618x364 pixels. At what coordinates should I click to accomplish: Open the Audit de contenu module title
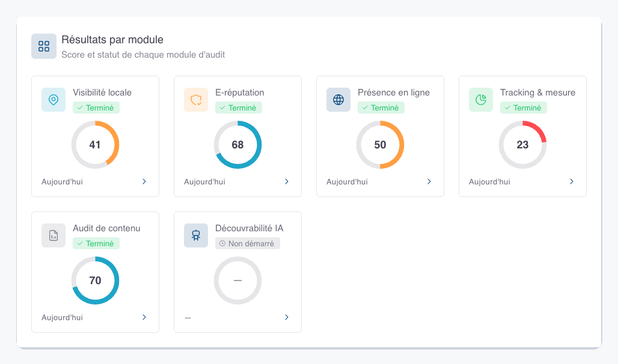click(x=106, y=228)
